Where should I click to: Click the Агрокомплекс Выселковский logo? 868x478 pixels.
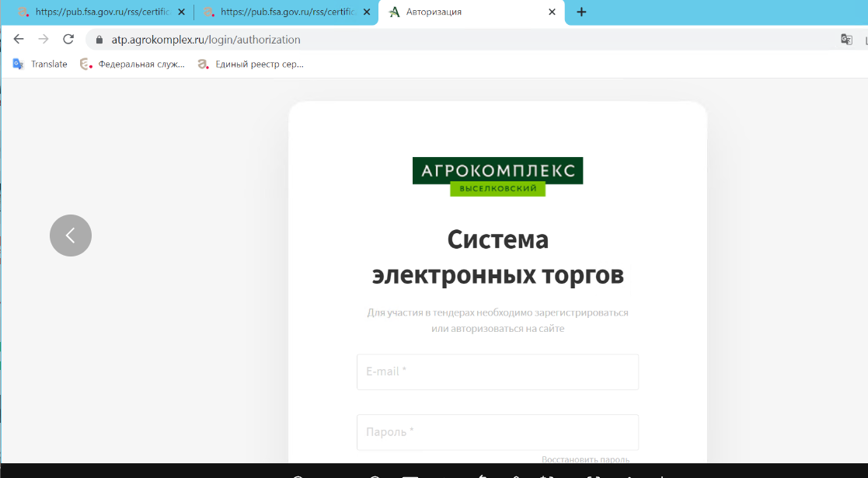[497, 176]
